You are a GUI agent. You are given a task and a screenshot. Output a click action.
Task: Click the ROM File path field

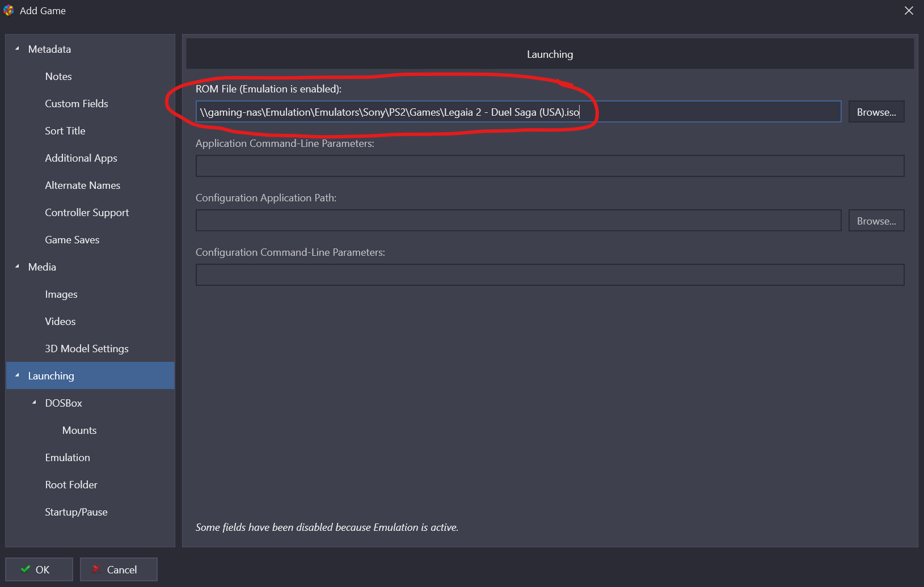coord(518,112)
